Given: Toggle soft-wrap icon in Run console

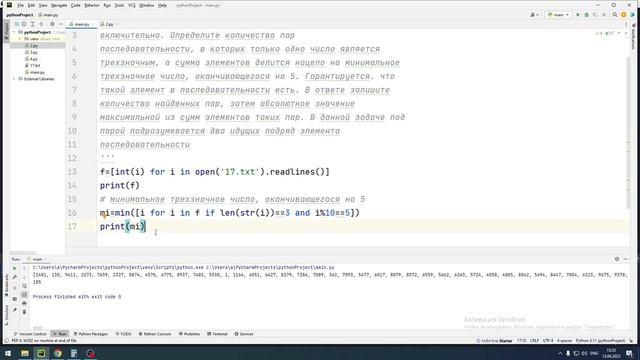Looking at the screenshot, I should point(24,286).
